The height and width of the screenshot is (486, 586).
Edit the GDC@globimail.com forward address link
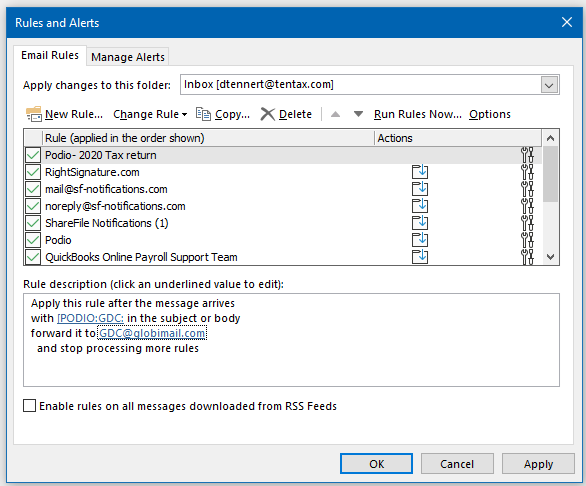pos(152,333)
